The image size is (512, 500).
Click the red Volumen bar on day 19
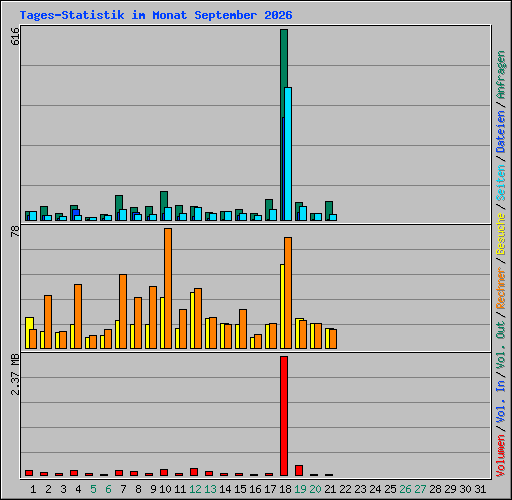299,470
